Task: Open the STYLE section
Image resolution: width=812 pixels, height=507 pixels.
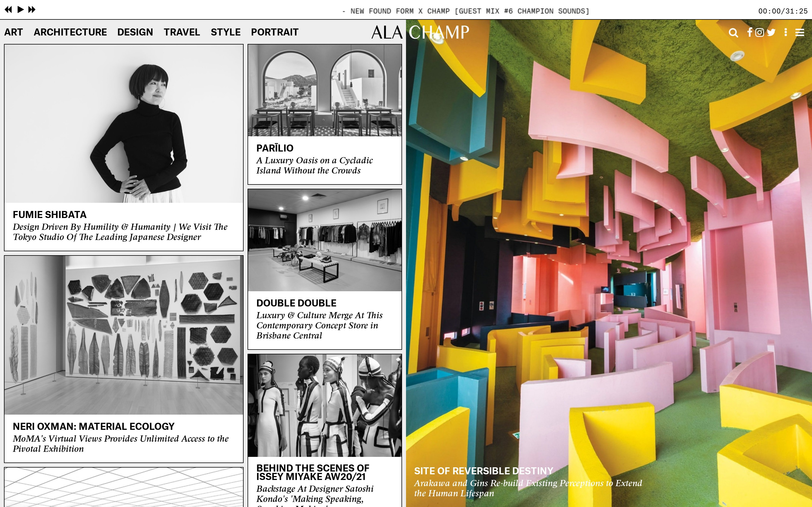Action: tap(226, 32)
